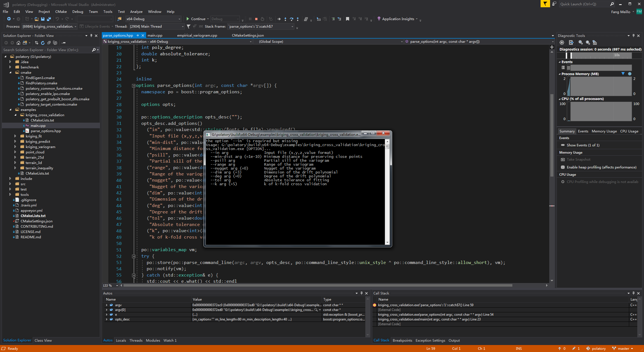Viewport: 644px width, 352px height.
Task: Switch to the Breakpoints tab
Action: [x=402, y=340]
